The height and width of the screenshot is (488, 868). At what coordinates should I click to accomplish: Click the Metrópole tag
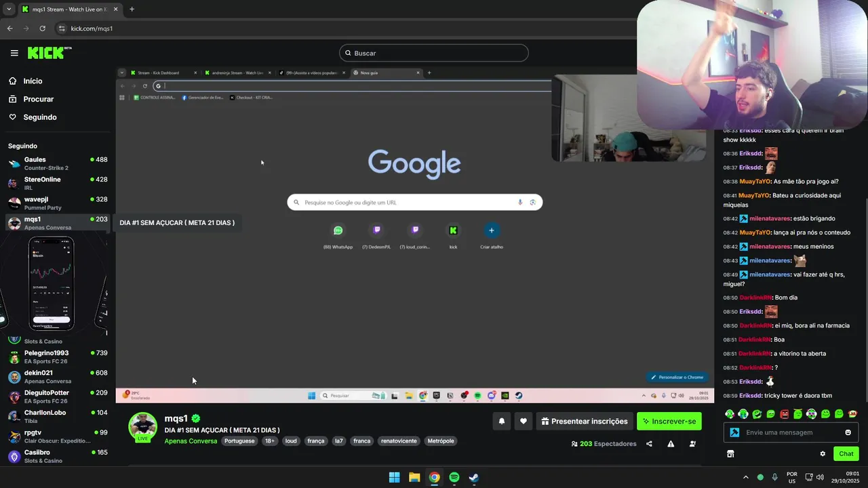tap(441, 441)
